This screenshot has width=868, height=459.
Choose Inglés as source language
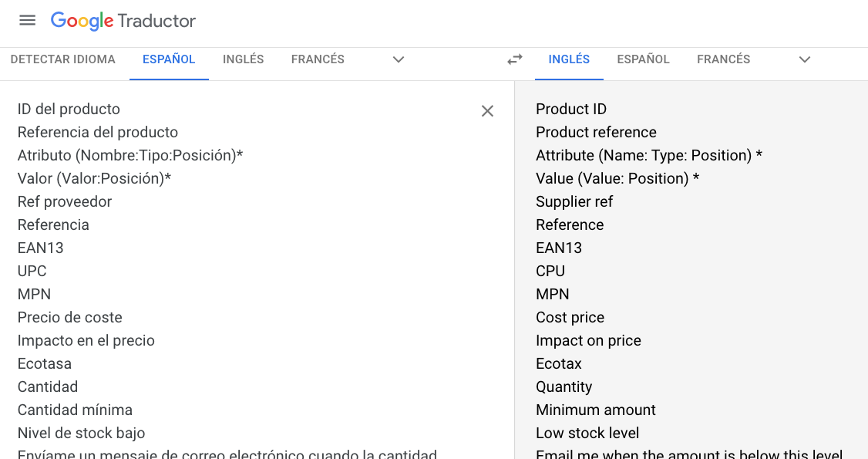pyautogui.click(x=243, y=59)
